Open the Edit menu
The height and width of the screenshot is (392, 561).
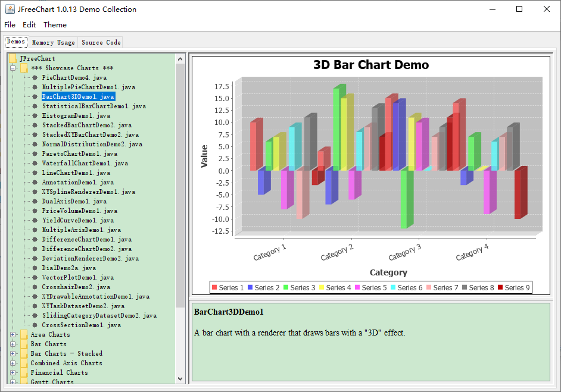pos(29,24)
